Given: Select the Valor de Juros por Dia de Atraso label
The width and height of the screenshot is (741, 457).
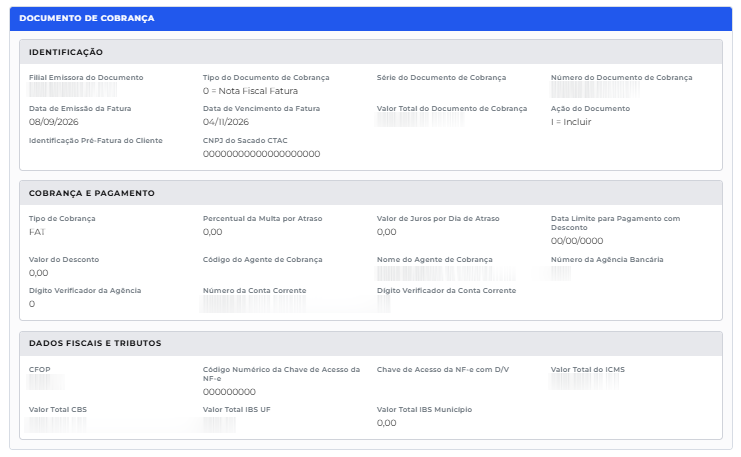Looking at the screenshot, I should click(x=438, y=219).
